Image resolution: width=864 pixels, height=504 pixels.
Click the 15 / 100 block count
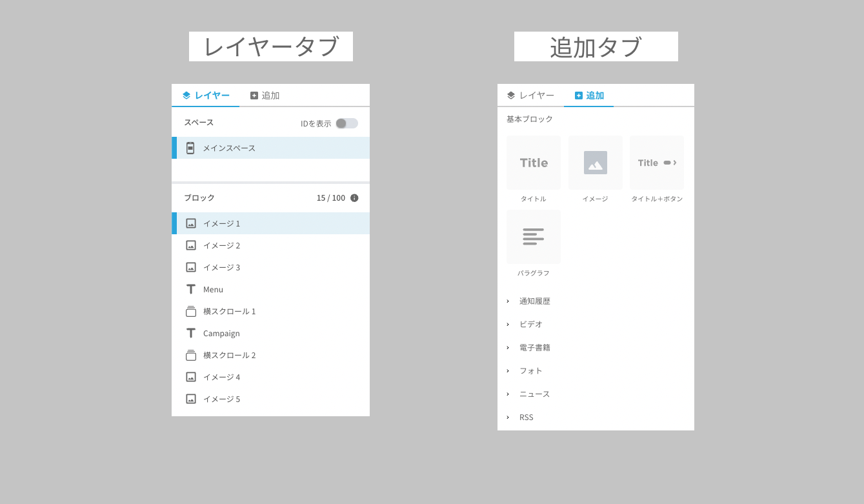pos(331,198)
